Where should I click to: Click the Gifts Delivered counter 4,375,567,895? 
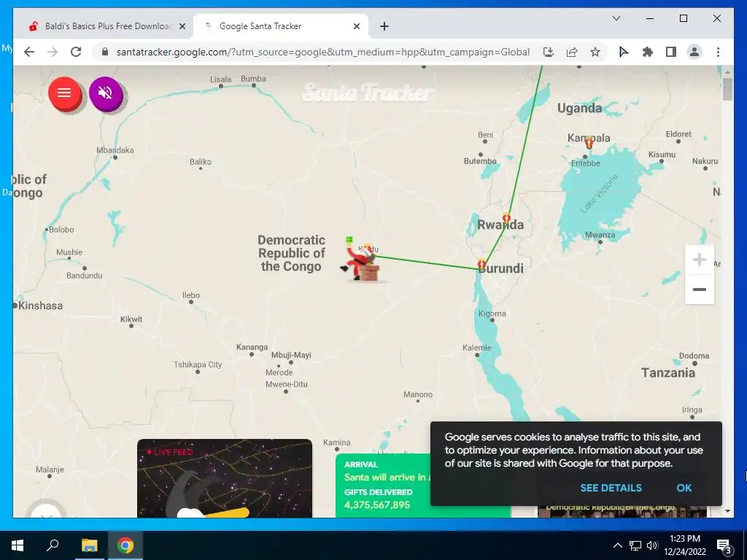[377, 505]
